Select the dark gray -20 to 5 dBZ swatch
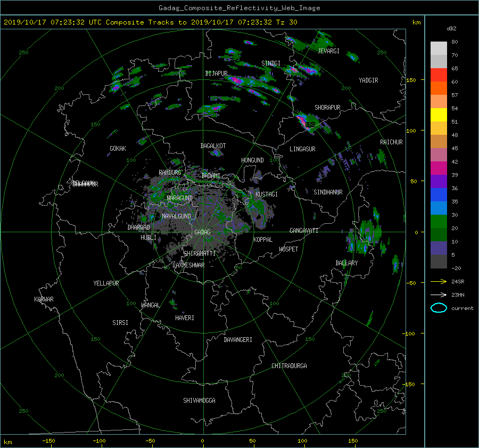Image resolution: width=479 pixels, height=448 pixels. pos(439,262)
